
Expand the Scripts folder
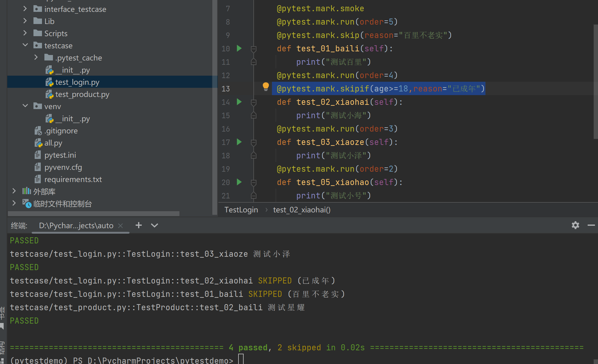tap(25, 33)
